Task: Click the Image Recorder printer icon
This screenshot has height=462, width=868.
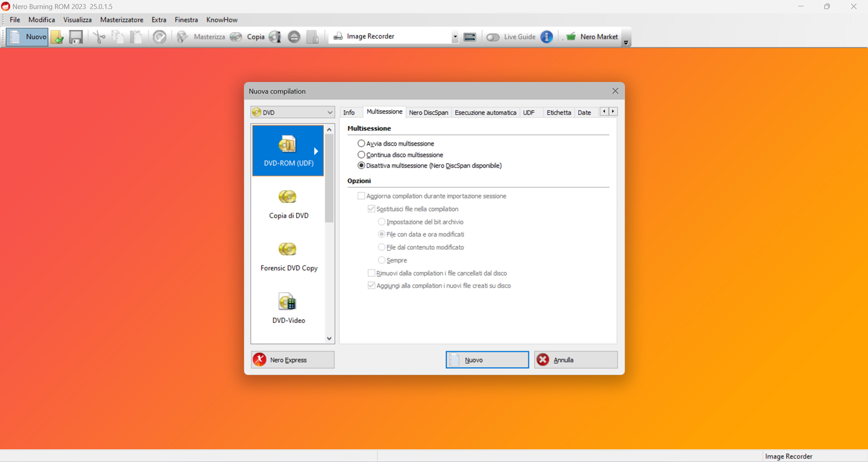Action: (339, 36)
